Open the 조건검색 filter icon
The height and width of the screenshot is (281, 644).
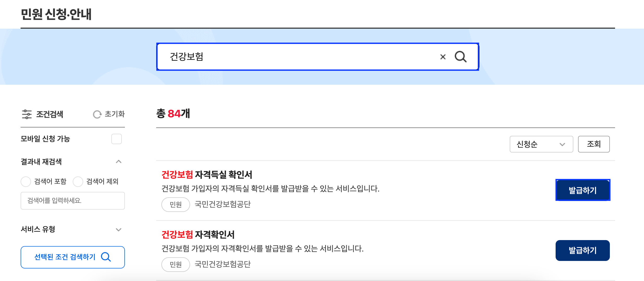tap(27, 114)
